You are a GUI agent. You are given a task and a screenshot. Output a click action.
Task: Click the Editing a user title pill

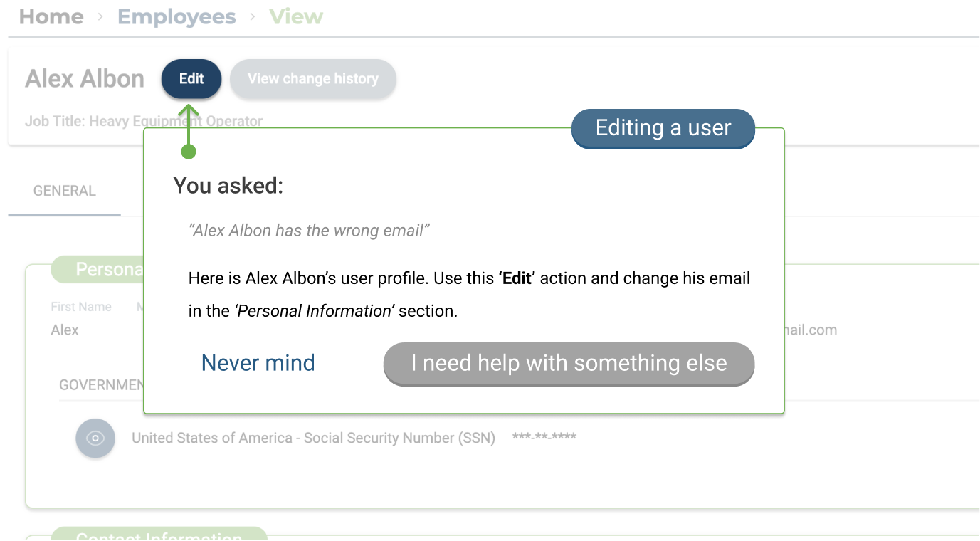[x=663, y=128]
